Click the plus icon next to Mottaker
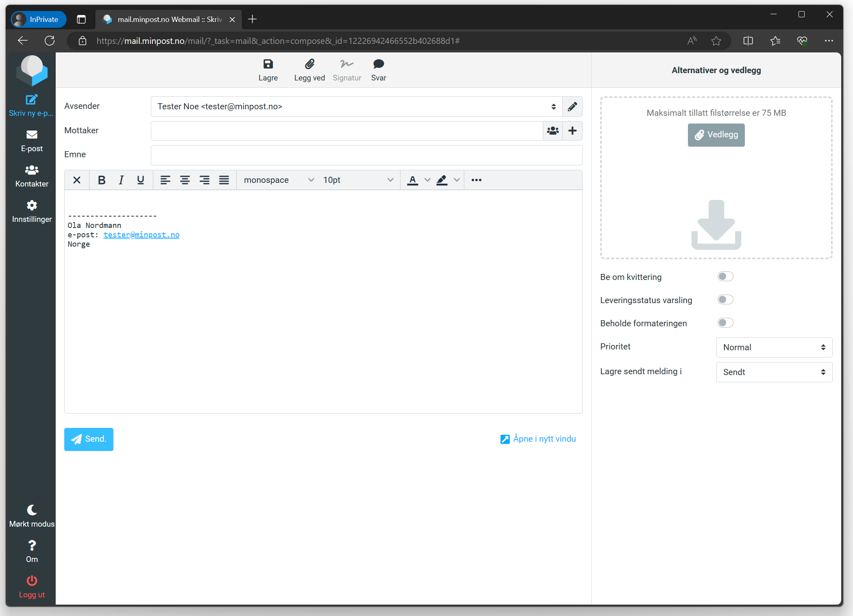The image size is (853, 616). pos(572,131)
